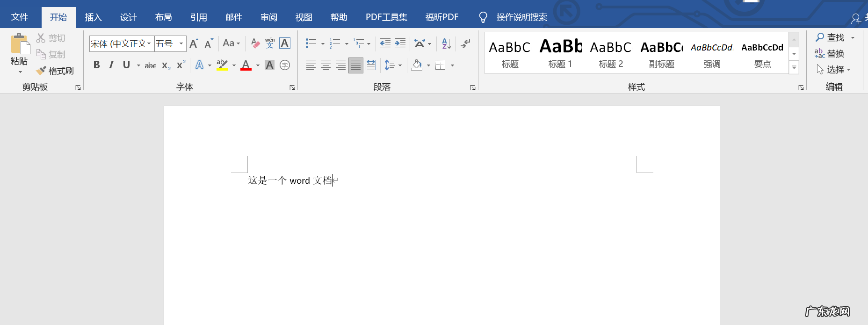868x325 pixels.
Task: Click the phonetic guide (wén) icon
Action: [x=270, y=43]
